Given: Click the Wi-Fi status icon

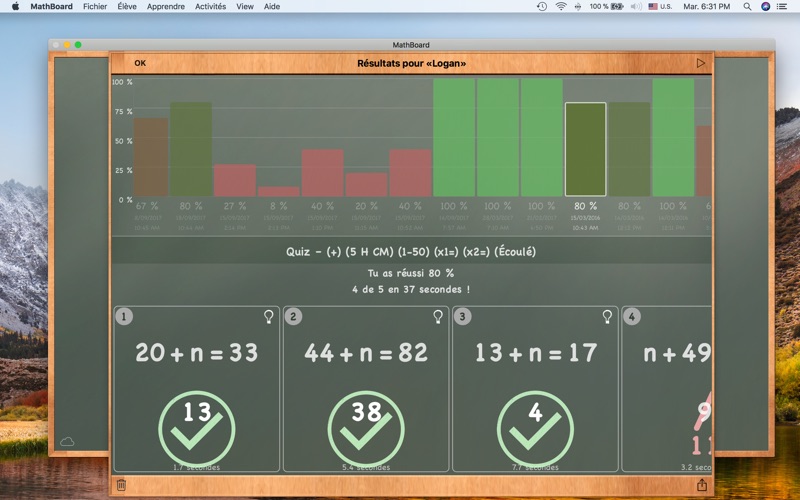Looking at the screenshot, I should pyautogui.click(x=561, y=6).
